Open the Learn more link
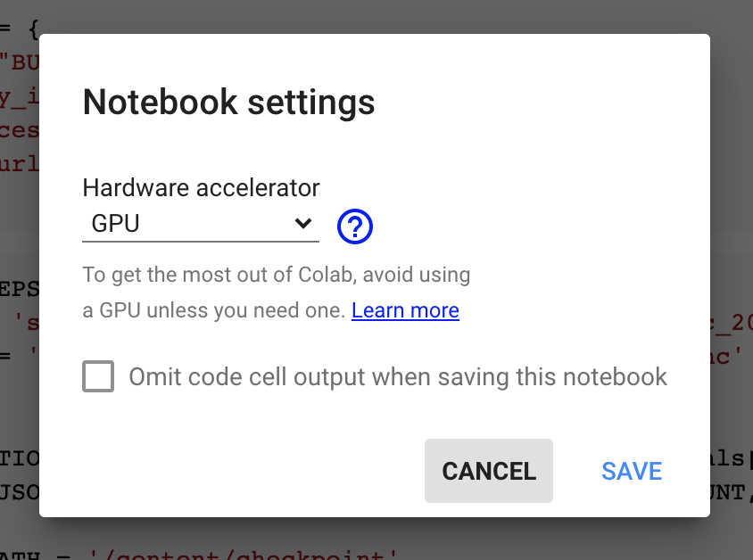This screenshot has height=560, width=753. 404,309
